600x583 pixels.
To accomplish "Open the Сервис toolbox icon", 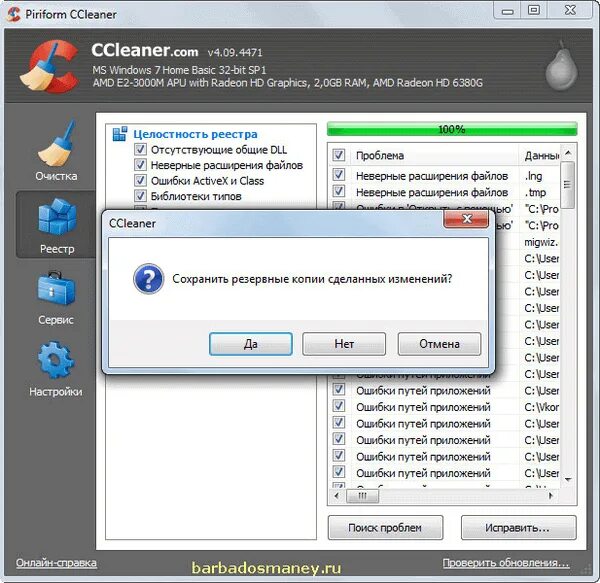I will pyautogui.click(x=56, y=289).
